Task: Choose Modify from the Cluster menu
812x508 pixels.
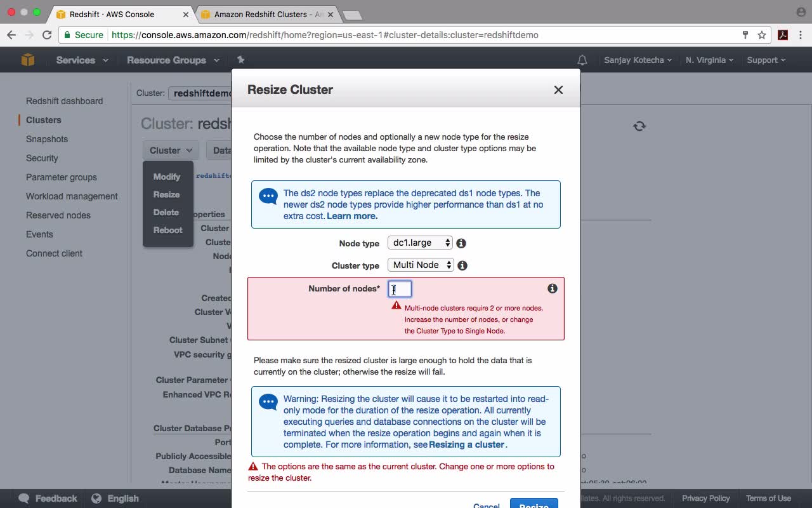Action: pyautogui.click(x=167, y=177)
